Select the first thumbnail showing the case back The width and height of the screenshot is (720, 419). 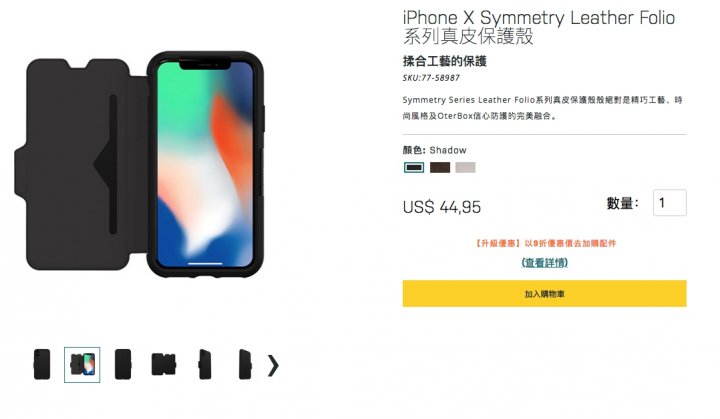point(42,365)
